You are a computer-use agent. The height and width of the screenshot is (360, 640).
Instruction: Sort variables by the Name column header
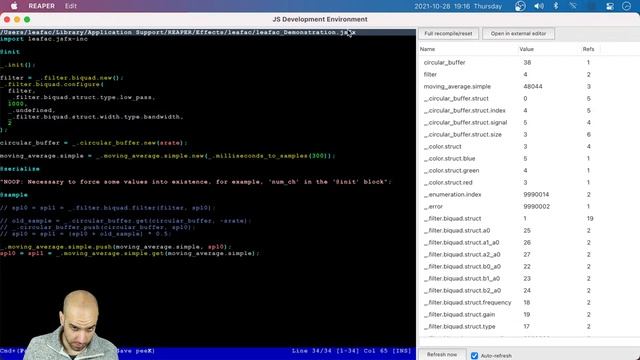(x=427, y=49)
